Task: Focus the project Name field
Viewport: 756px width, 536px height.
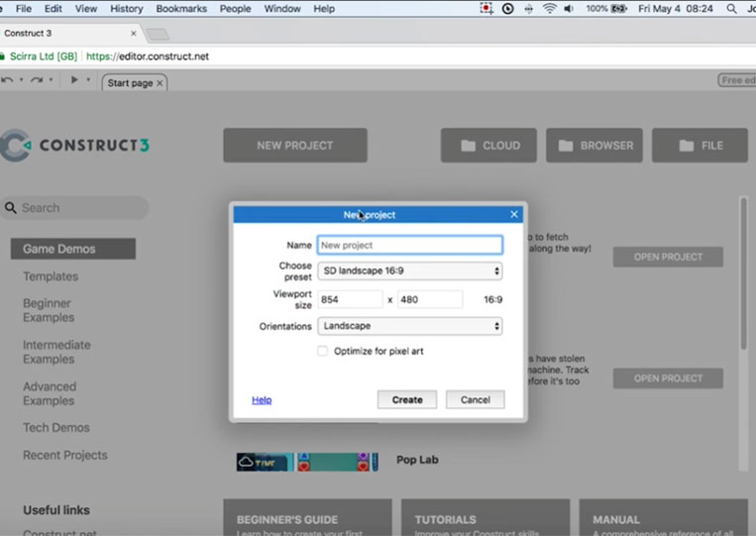Action: tap(410, 245)
